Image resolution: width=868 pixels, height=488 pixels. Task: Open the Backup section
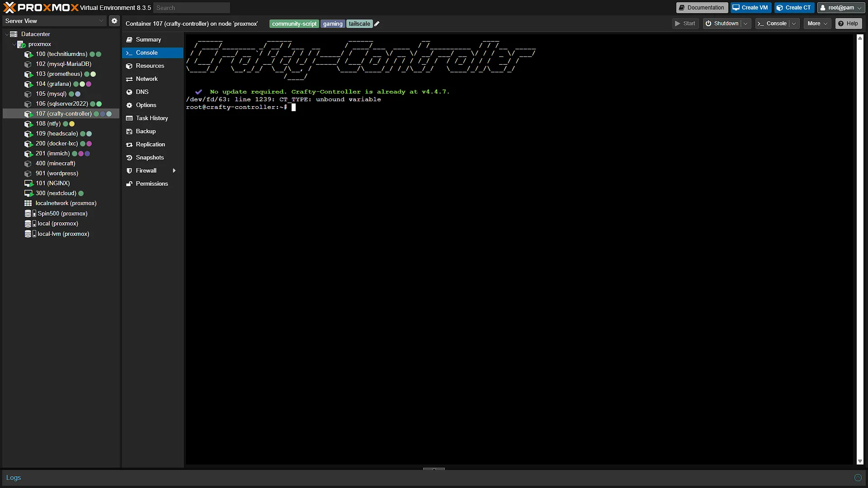pyautogui.click(x=152, y=131)
